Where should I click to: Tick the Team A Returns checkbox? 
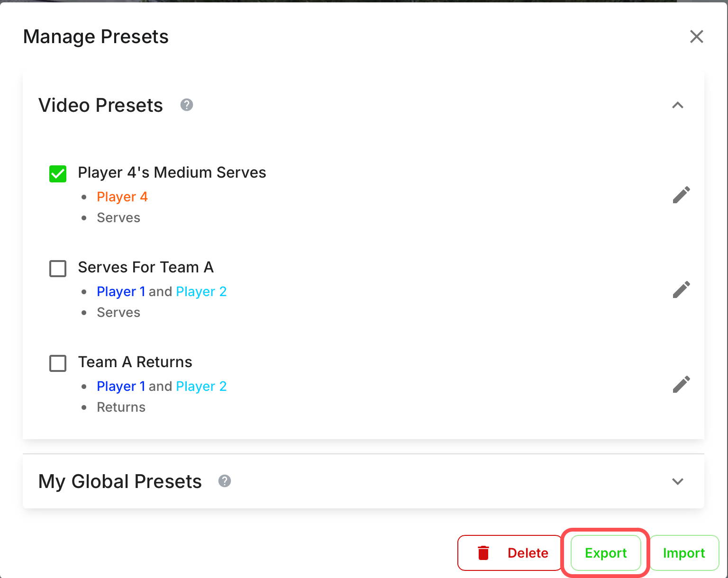[58, 363]
